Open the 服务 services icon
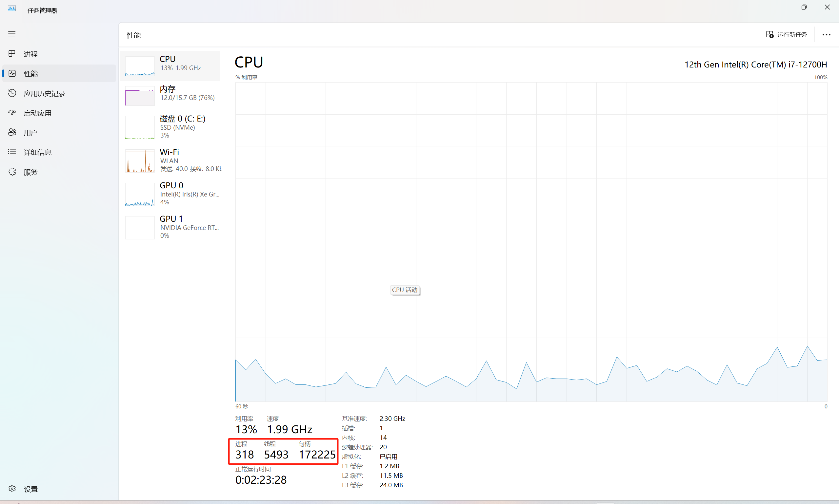This screenshot has width=839, height=504. click(12, 172)
